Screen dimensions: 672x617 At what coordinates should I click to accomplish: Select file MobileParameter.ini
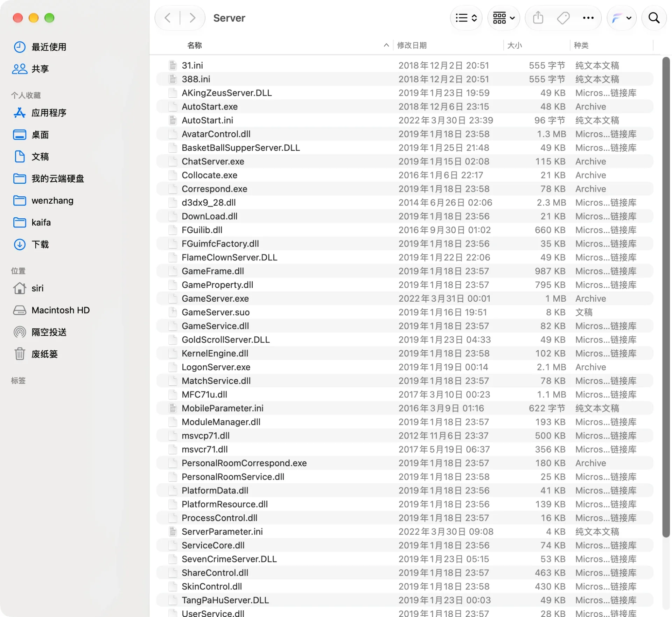tap(405, 408)
